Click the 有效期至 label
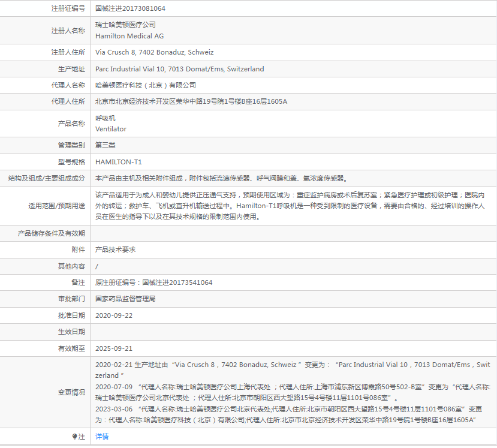 point(71,348)
